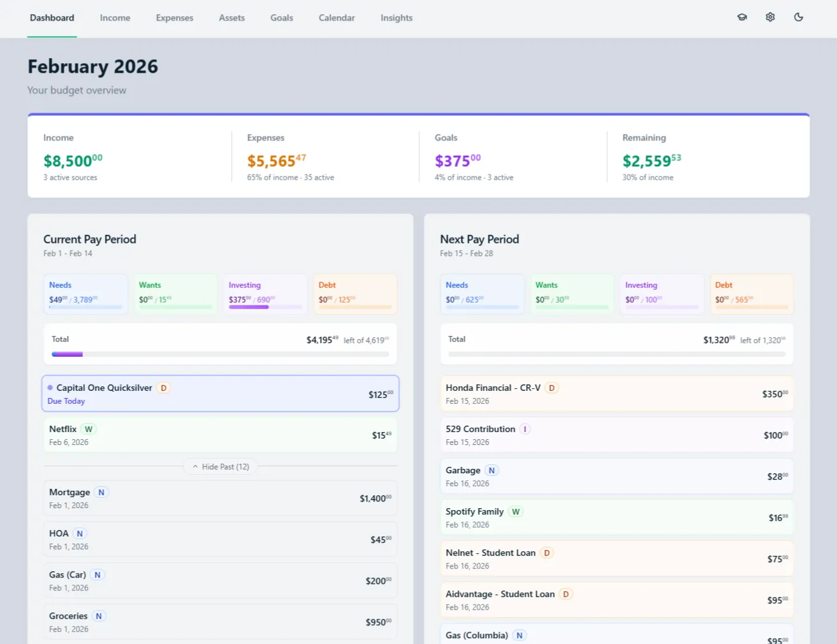Expand the Debt card in Next Pay Period
This screenshot has width=837, height=644.
752,294
